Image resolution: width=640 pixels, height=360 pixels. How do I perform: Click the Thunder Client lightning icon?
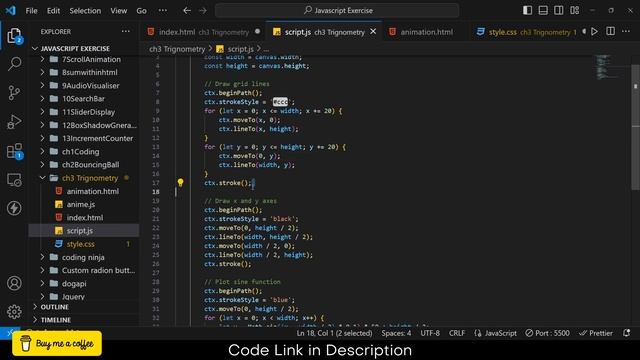[14, 208]
